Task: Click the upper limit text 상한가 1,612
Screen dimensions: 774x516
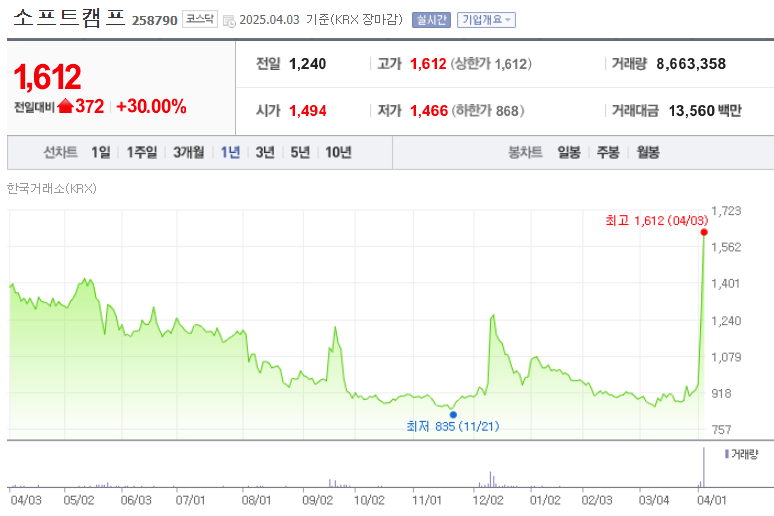Action: tap(491, 64)
